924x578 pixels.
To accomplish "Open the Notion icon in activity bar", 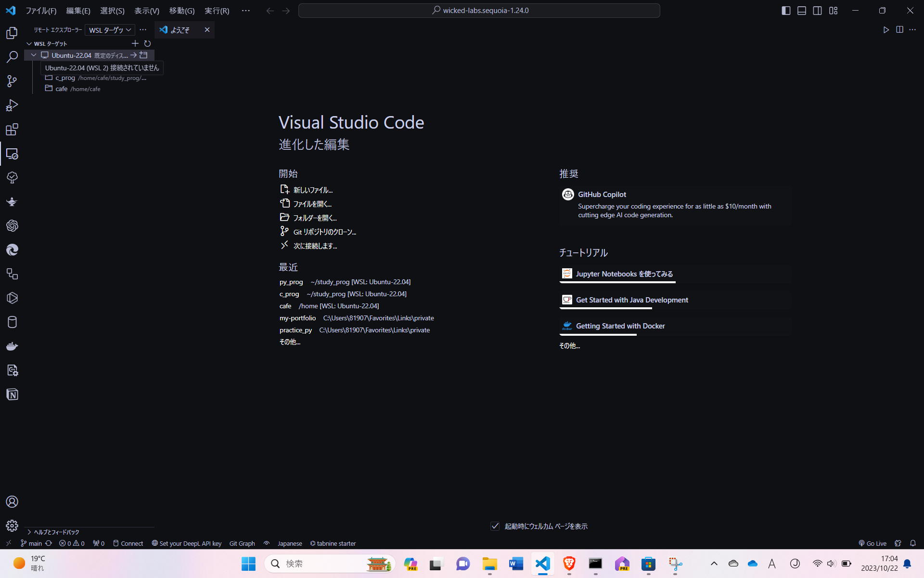I will 12,394.
